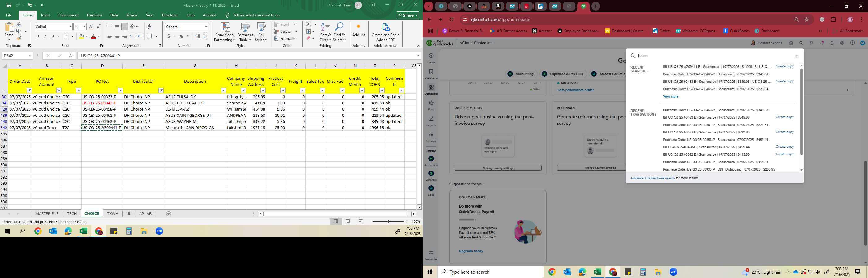Close the QuickBooks search panel
The height and width of the screenshot is (278, 868).
pyautogui.click(x=797, y=56)
